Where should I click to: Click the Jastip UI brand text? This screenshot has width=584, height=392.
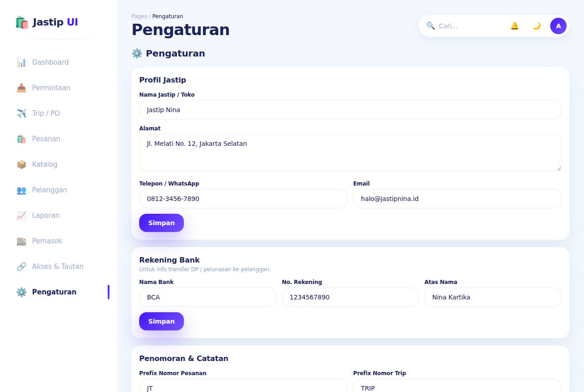click(x=55, y=22)
